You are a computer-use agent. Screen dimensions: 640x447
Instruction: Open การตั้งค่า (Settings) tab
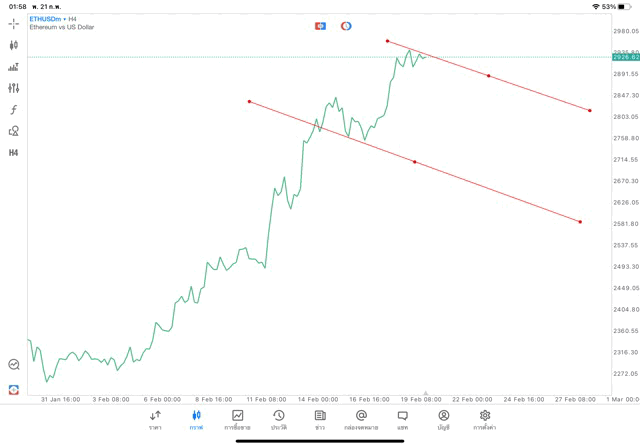tap(485, 419)
